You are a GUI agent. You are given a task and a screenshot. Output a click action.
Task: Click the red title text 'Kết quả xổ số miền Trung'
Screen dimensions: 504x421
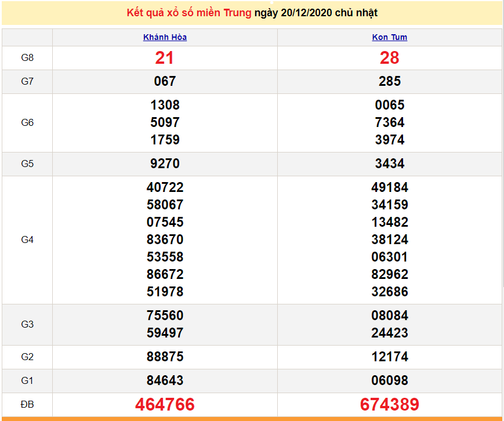(x=189, y=13)
